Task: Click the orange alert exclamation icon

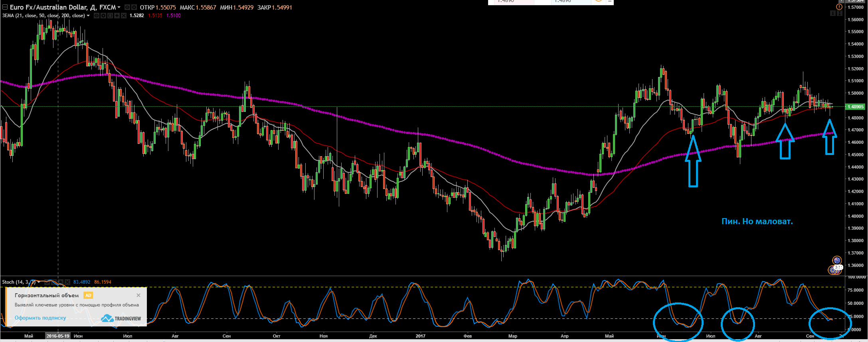Action: (x=839, y=7)
